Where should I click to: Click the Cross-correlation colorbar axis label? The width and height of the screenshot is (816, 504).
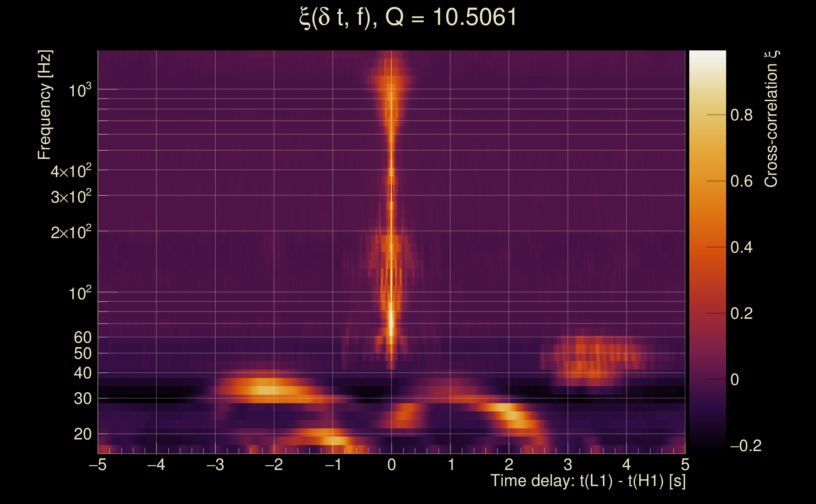tap(771, 119)
